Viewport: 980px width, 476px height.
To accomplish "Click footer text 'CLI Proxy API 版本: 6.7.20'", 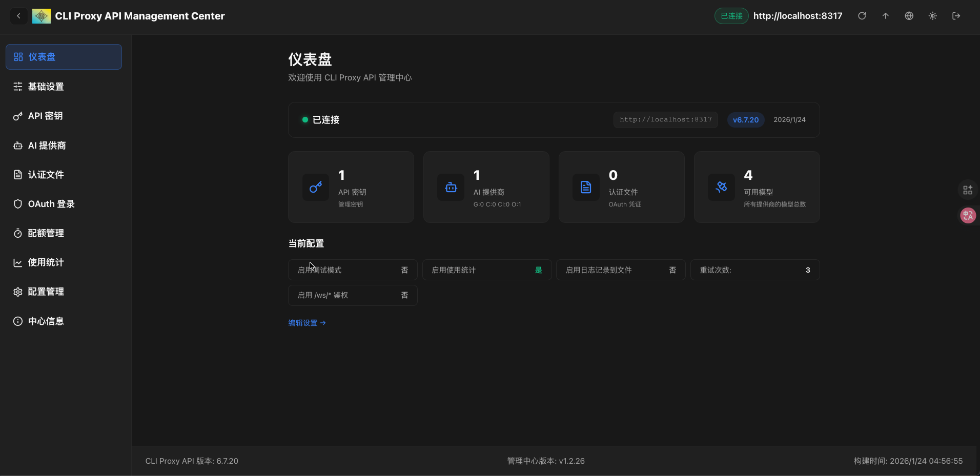I will coord(192,461).
